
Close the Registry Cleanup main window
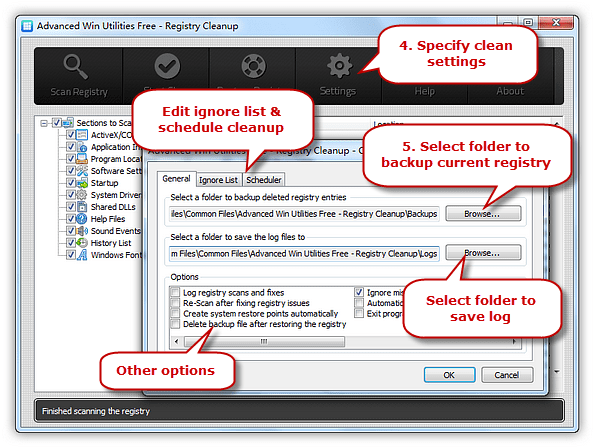point(556,23)
